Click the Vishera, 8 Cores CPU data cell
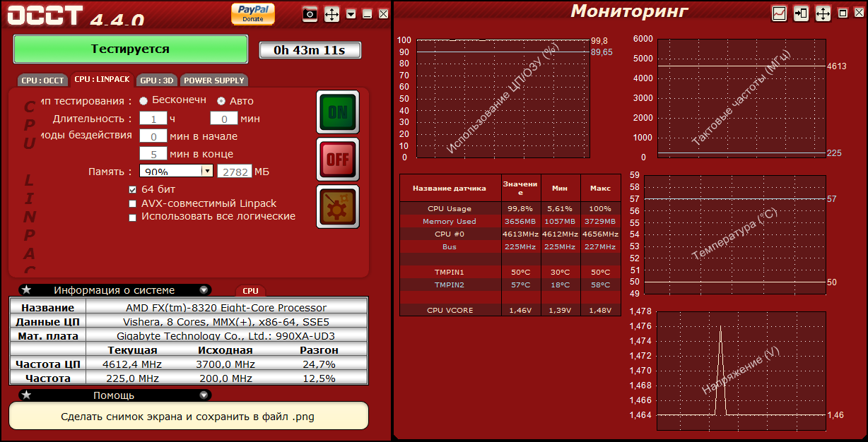868x442 pixels. click(x=226, y=322)
